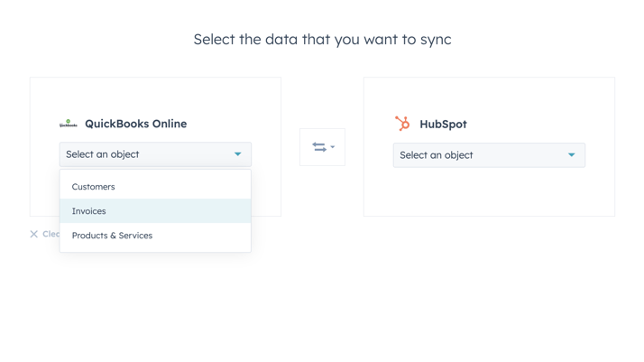Click empty space atop the QuickBooks card
This screenshot has width=644, height=362.
coord(155,95)
